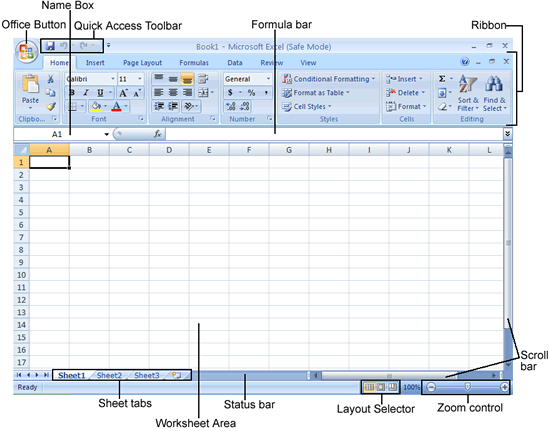Switch to Page Break Preview view

tap(393, 387)
